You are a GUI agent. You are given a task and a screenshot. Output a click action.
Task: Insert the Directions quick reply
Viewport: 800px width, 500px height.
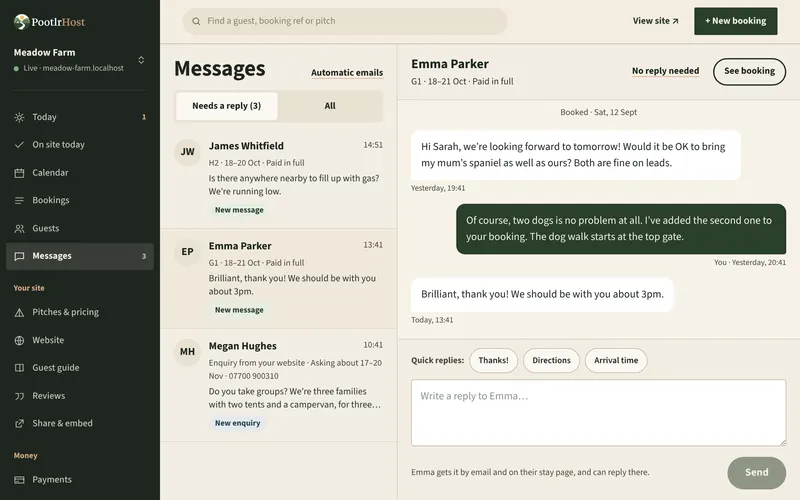[x=552, y=361]
